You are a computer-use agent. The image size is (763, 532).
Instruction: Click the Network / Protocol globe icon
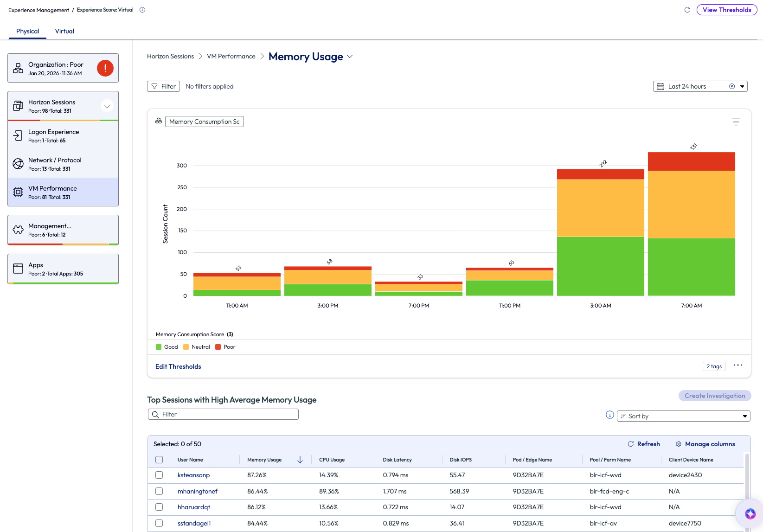pos(18,164)
